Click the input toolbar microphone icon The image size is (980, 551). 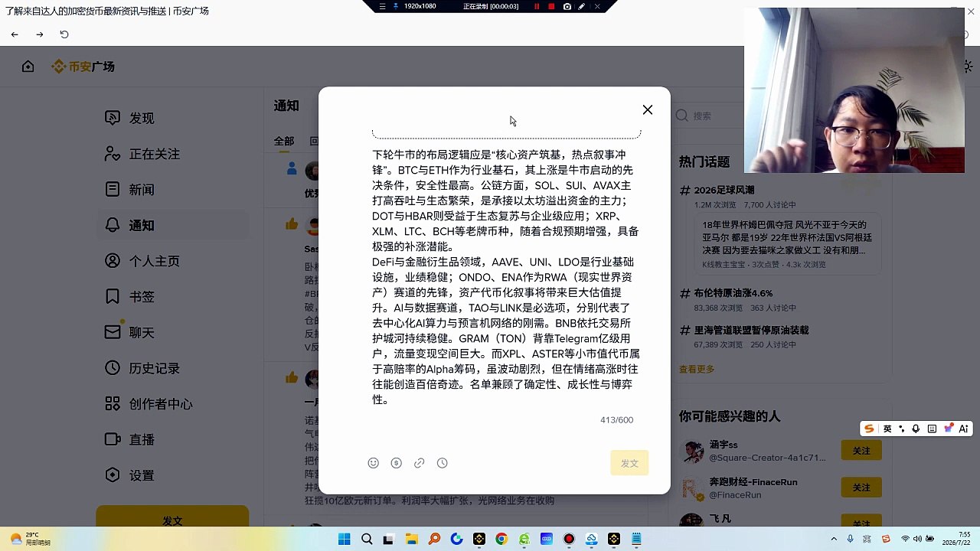[916, 429]
